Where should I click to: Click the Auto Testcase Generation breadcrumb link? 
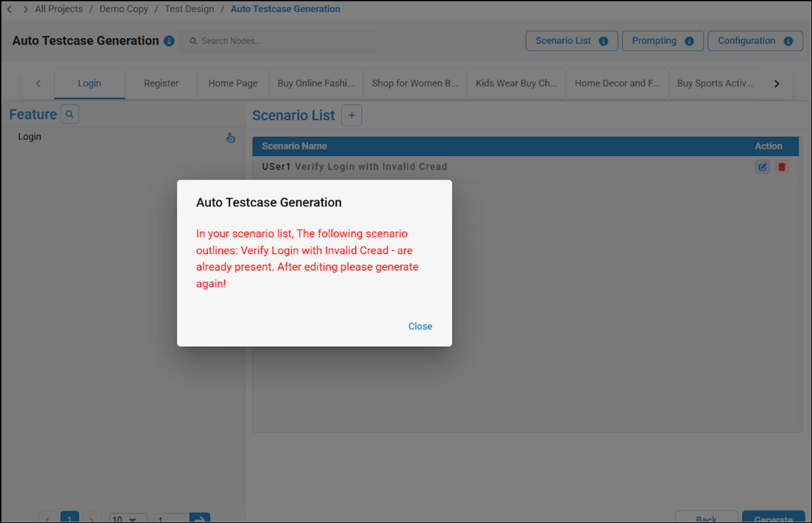(285, 9)
